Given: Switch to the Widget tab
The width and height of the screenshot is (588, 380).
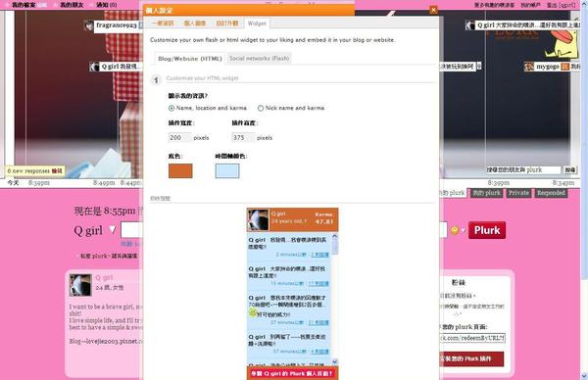Looking at the screenshot, I should tap(257, 24).
